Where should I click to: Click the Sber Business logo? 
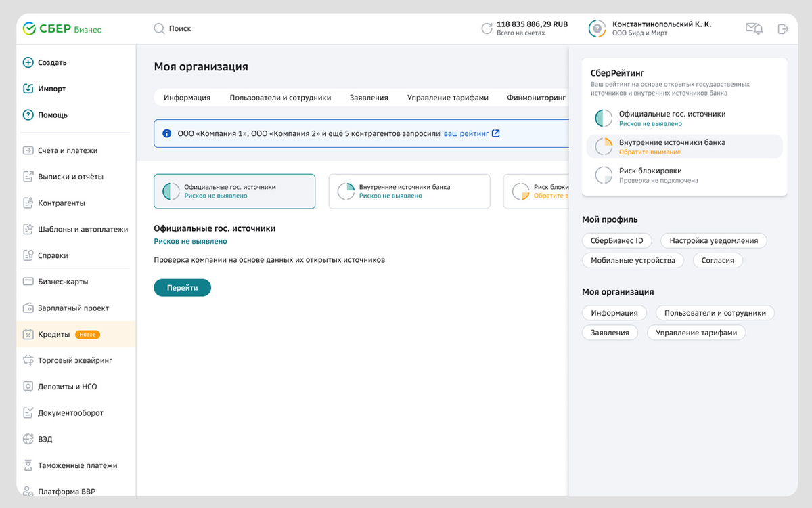click(62, 28)
